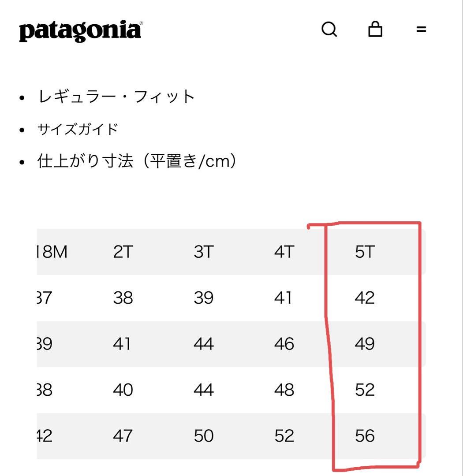Click the cart icon to view bag

375,30
